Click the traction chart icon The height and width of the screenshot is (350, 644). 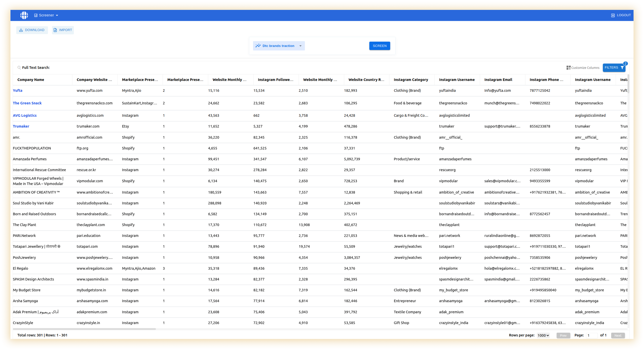point(258,46)
